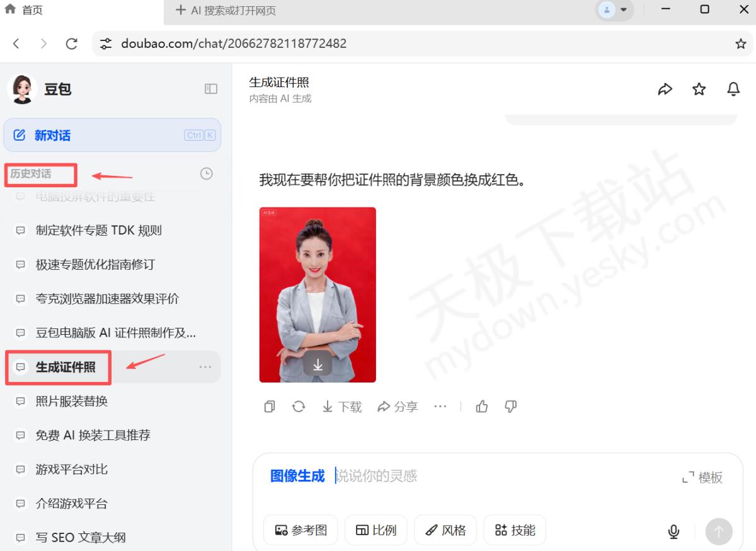Star this conversation as favorite

pyautogui.click(x=699, y=90)
